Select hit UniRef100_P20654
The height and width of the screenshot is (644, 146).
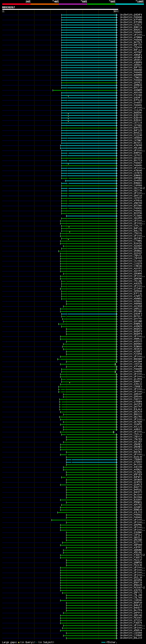tap(131, 354)
